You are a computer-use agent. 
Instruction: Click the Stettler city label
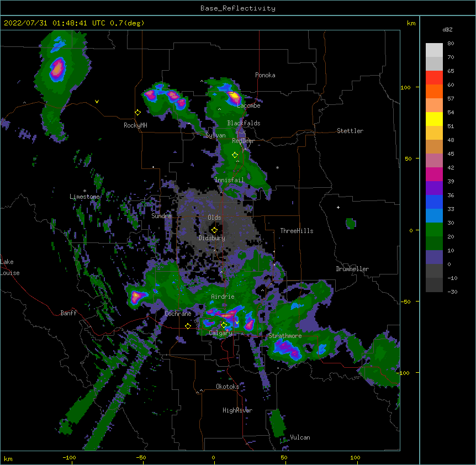(x=350, y=131)
